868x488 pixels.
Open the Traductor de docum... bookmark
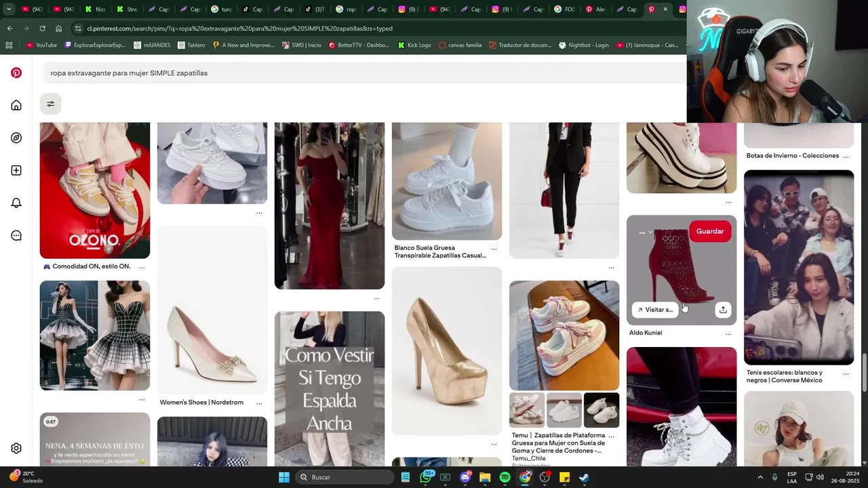[x=519, y=45]
